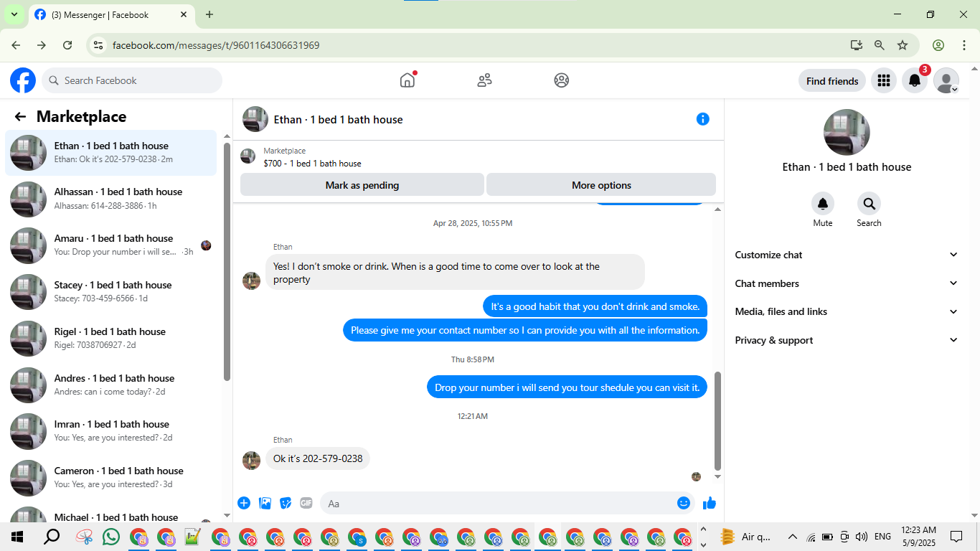Bookmark this page with the star icon

click(x=903, y=45)
